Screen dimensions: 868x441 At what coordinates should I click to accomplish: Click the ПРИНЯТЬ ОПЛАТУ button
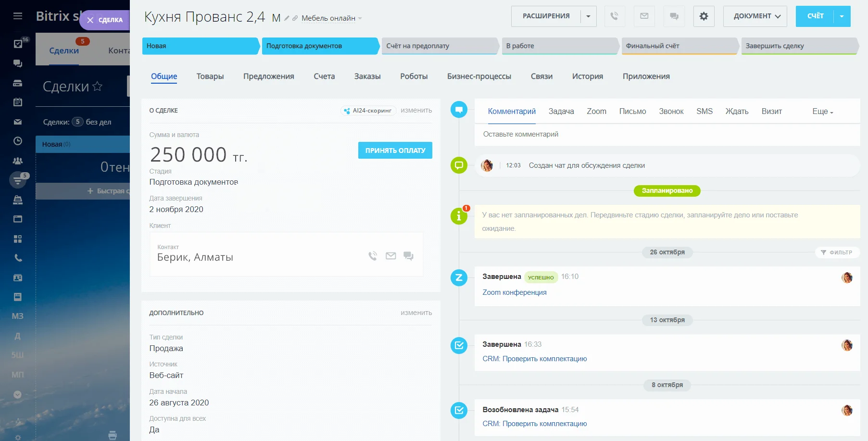pyautogui.click(x=395, y=151)
